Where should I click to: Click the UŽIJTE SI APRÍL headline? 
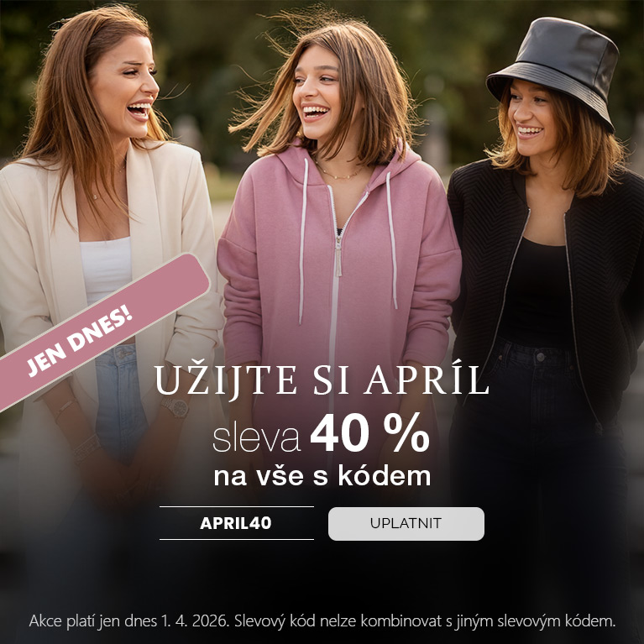(x=322, y=380)
